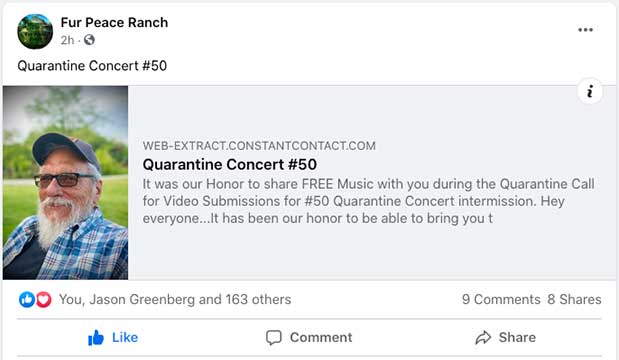619x360 pixels.
Task: Click the speech bubble comment icon
Action: pos(274,338)
